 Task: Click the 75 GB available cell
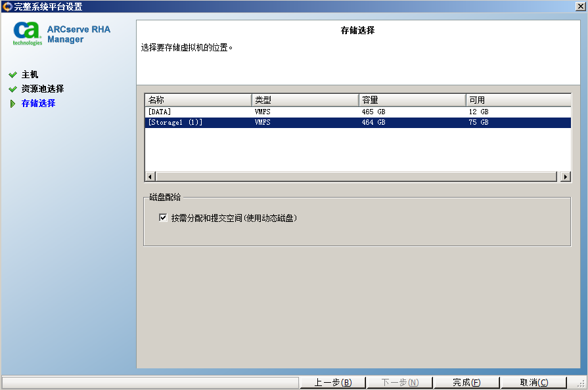pyautogui.click(x=478, y=122)
